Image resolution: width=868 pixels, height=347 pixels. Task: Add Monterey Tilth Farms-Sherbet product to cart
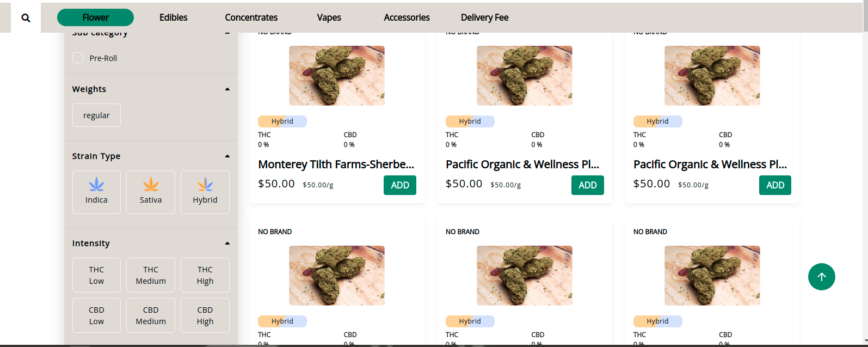tap(400, 185)
